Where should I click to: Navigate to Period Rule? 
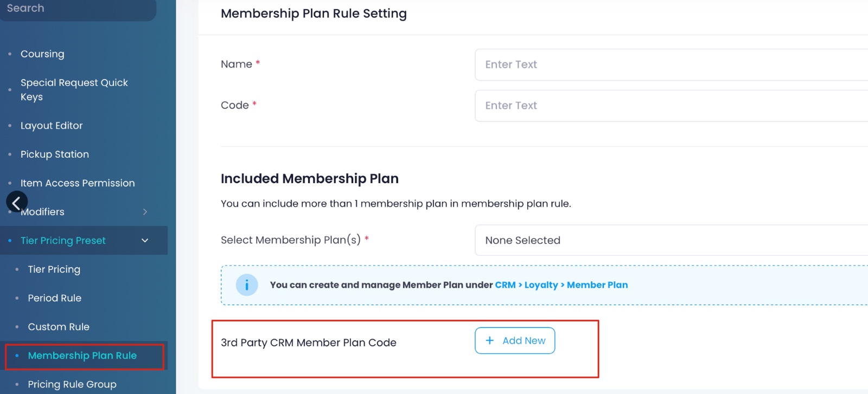[54, 298]
